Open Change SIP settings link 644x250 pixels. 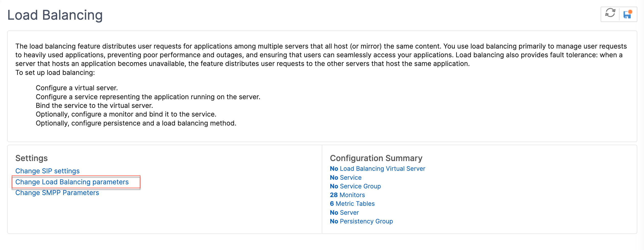click(x=47, y=171)
